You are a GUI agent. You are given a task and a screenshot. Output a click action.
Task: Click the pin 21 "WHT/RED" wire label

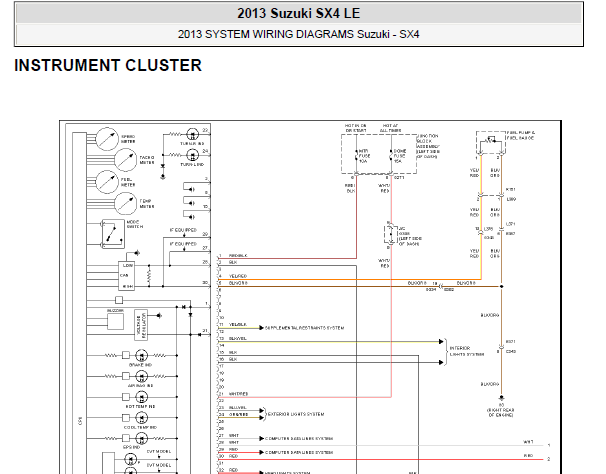[238, 394]
